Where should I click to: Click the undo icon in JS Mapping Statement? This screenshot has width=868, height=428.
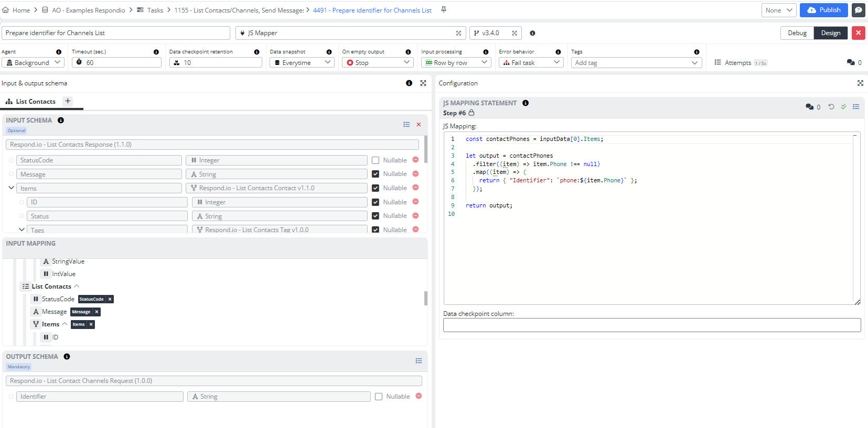tap(831, 107)
